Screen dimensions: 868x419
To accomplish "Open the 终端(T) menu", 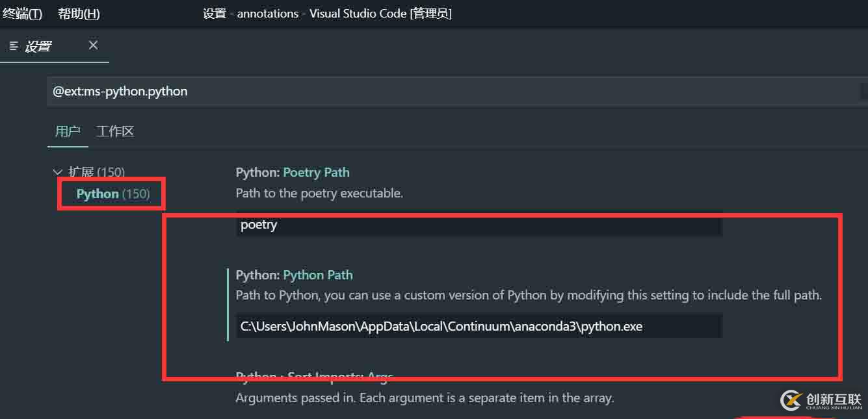I will tap(21, 13).
